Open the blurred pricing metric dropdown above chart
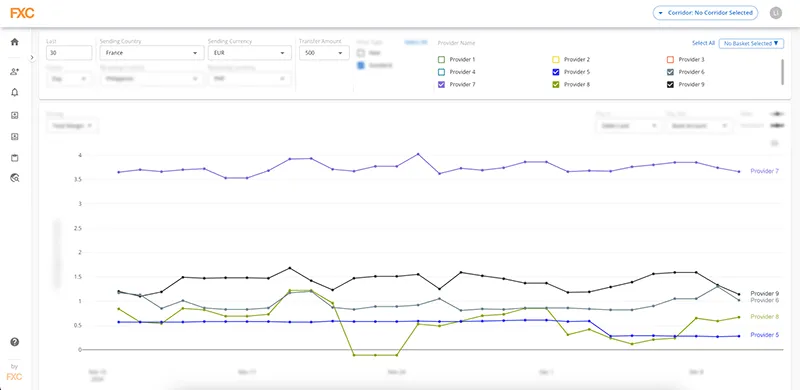This screenshot has width=800, height=390. [x=72, y=125]
